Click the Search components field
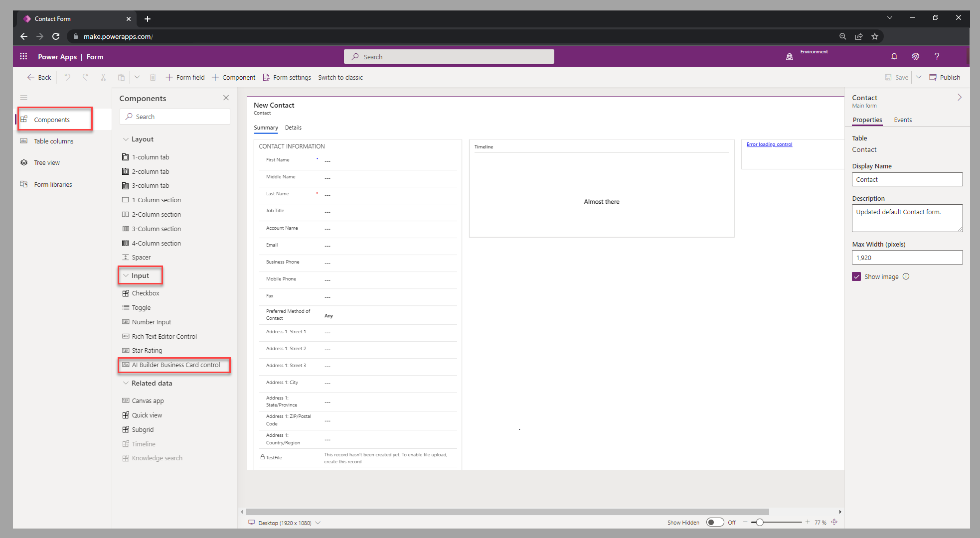The image size is (980, 538). 174,116
